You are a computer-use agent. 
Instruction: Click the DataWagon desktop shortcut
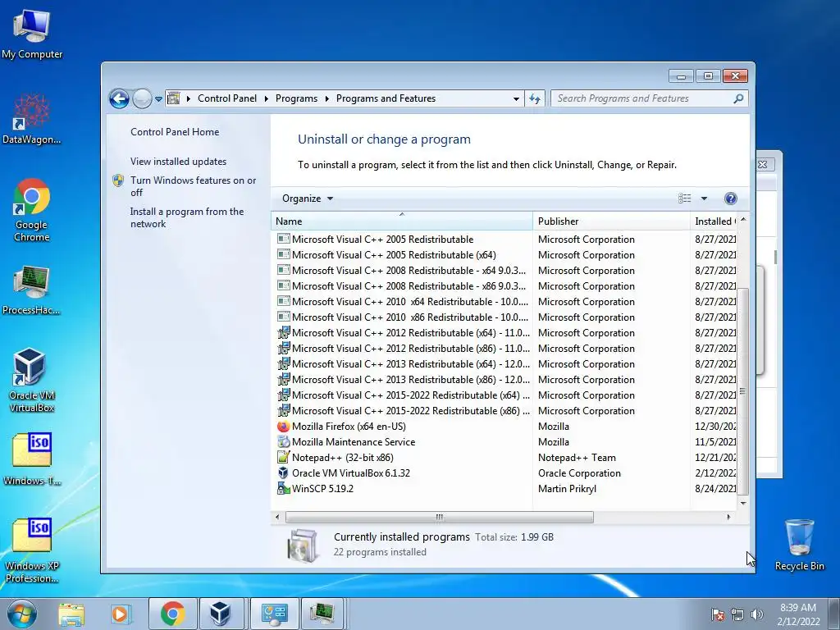pyautogui.click(x=32, y=118)
